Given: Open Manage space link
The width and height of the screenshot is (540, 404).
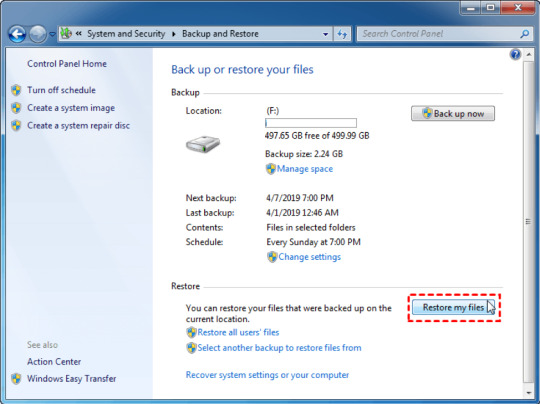Looking at the screenshot, I should pos(305,169).
